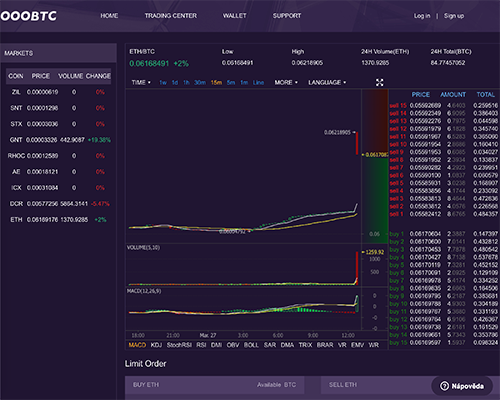
Task: Select the DMI indicator tab
Action: click(x=216, y=345)
